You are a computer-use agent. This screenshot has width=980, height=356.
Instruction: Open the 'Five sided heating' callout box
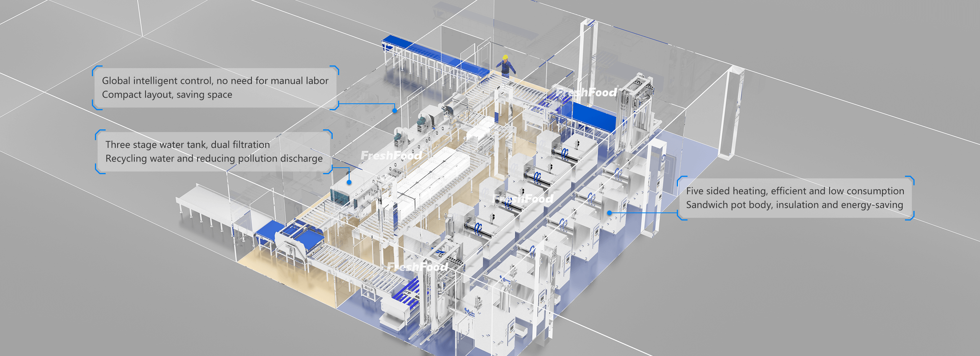795,198
